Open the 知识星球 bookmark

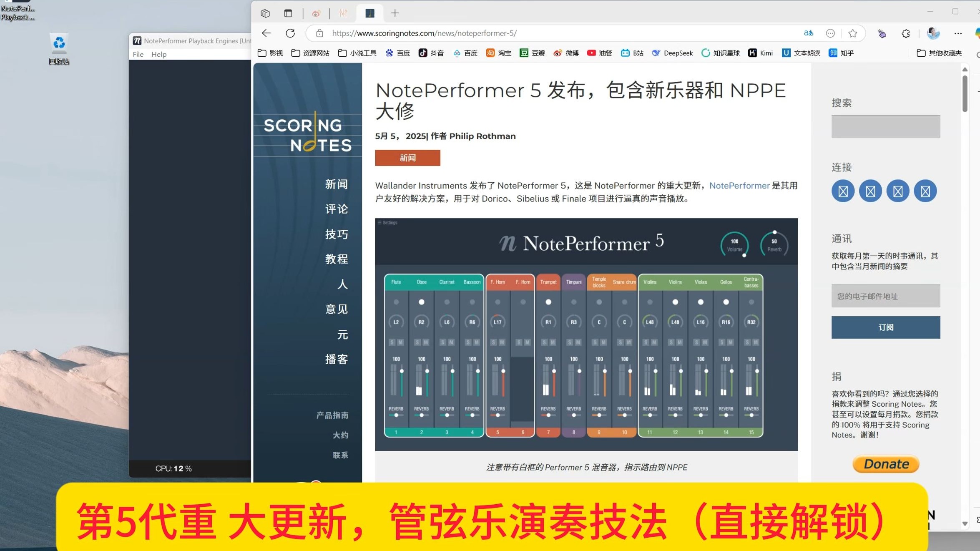(721, 53)
